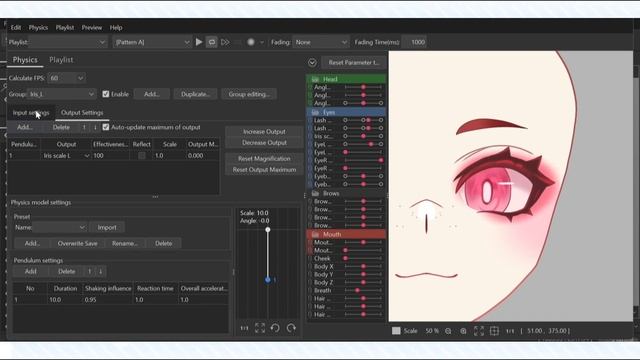The image size is (640, 360).
Task: Open the Playlist menu in the menu bar
Action: click(65, 27)
